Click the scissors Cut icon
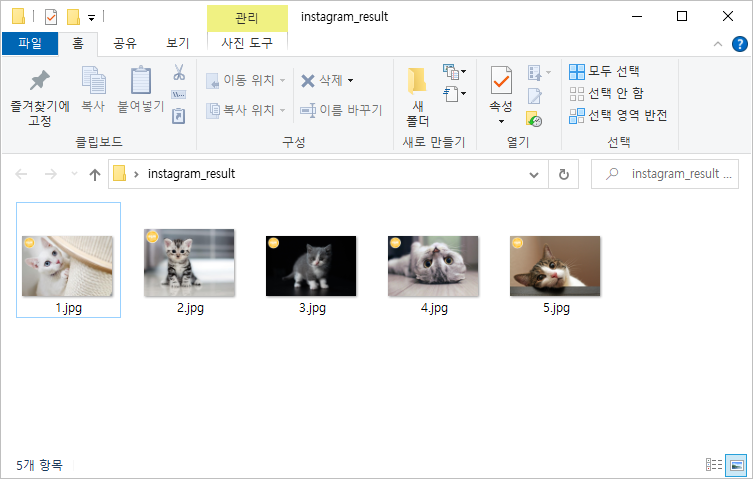 click(x=179, y=72)
